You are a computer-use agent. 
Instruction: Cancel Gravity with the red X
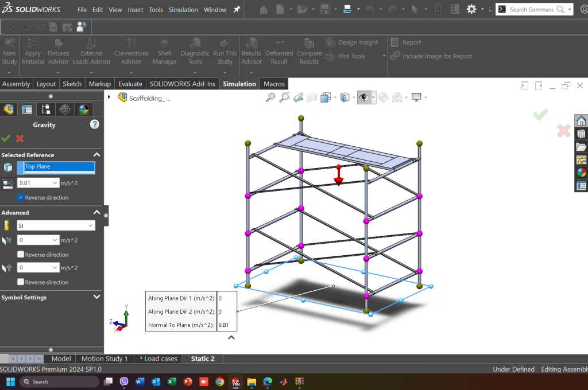click(20, 138)
